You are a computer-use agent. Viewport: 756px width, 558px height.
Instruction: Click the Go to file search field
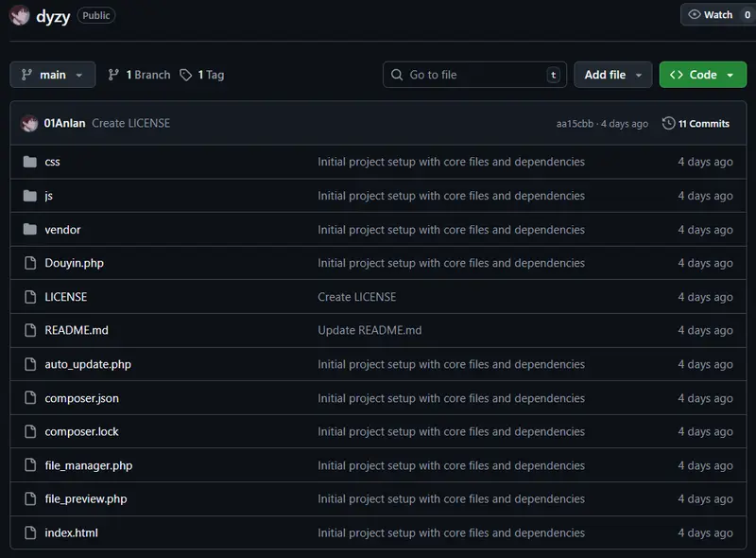coord(472,75)
